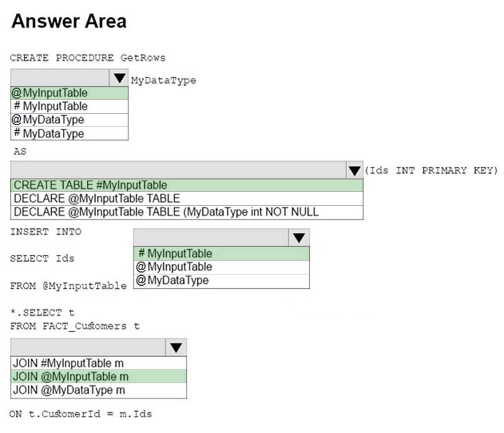The image size is (504, 433).
Task: Open the parameter name dropdown arrow
Action: (119, 78)
